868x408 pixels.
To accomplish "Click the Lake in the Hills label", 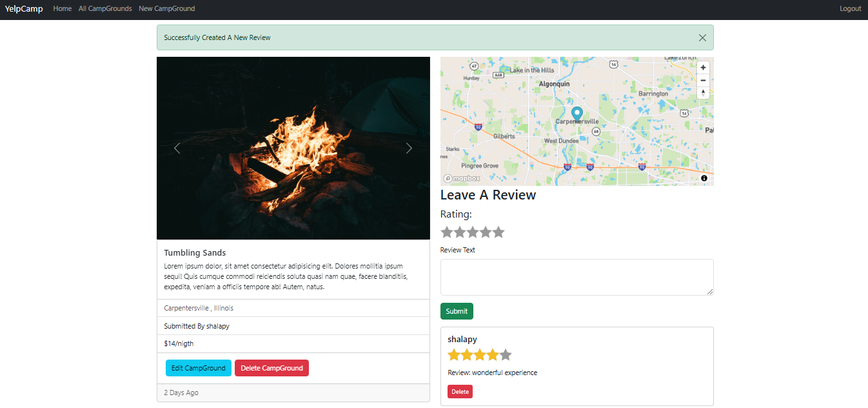I will pyautogui.click(x=531, y=70).
